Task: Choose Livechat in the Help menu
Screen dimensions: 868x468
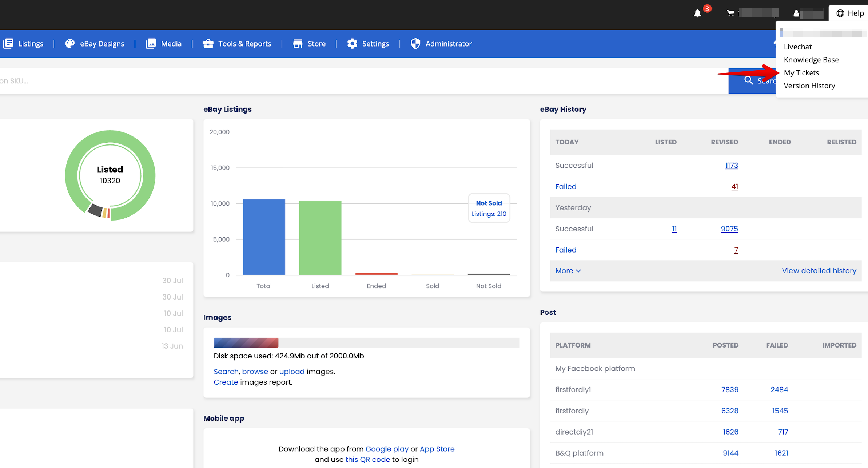Action: tap(797, 47)
